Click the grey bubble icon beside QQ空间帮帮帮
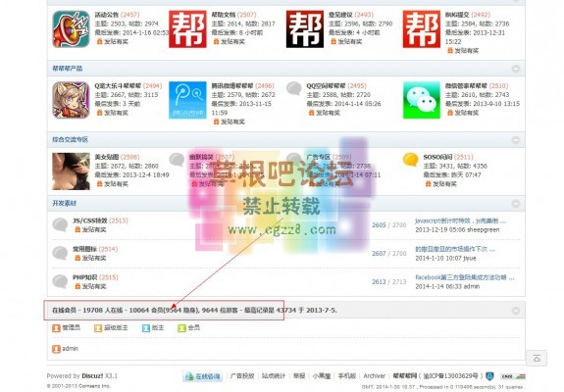This screenshot has width=564, height=392. click(x=294, y=88)
